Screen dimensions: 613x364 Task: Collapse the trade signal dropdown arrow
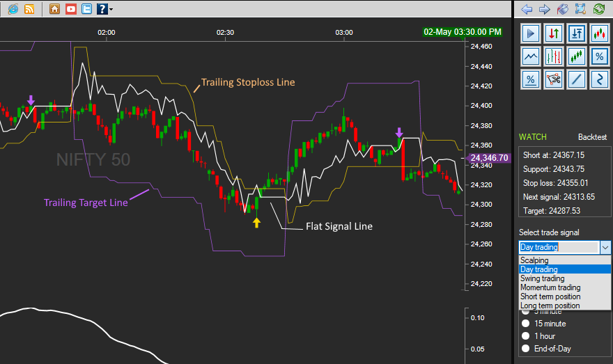(605, 247)
